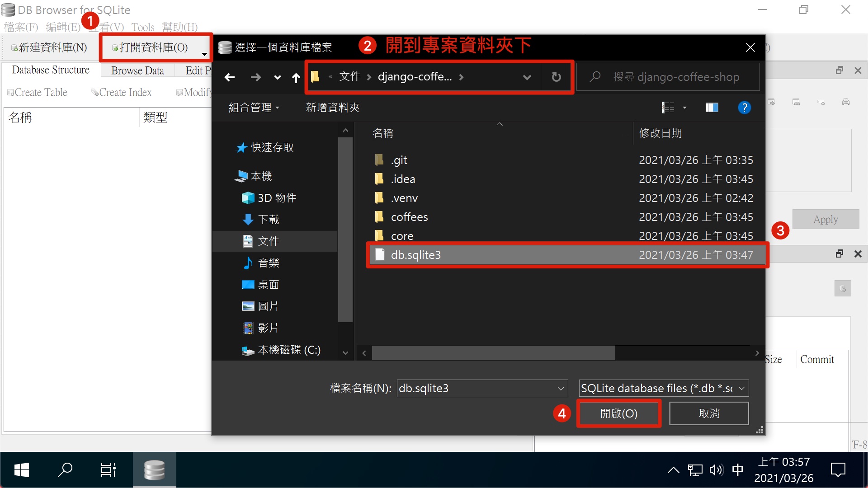Switch to the Database Structure tab
The image size is (868, 488).
[x=51, y=70]
